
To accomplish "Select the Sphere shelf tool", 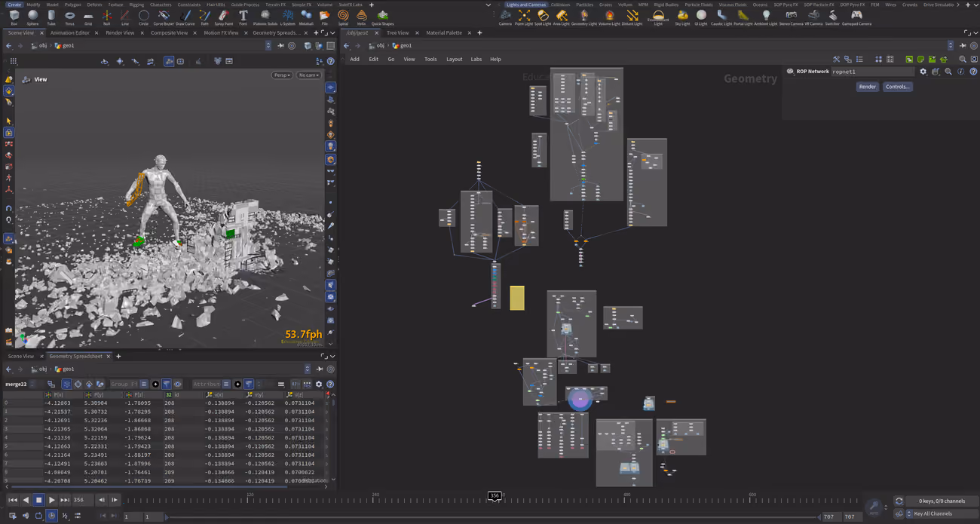I will click(32, 17).
